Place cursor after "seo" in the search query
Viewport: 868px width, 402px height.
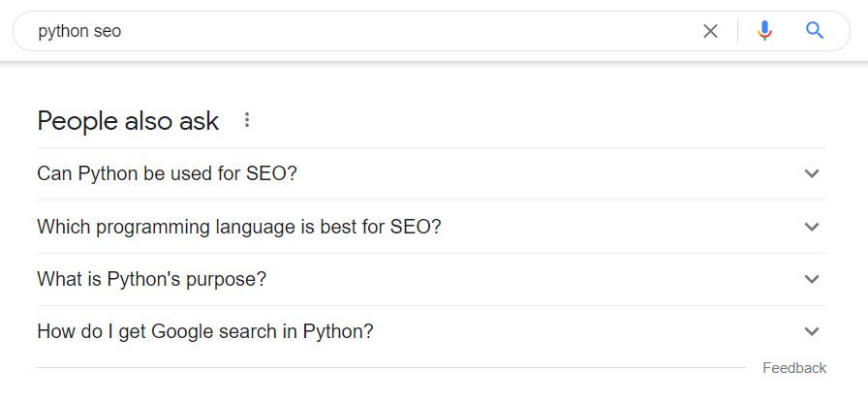(122, 31)
